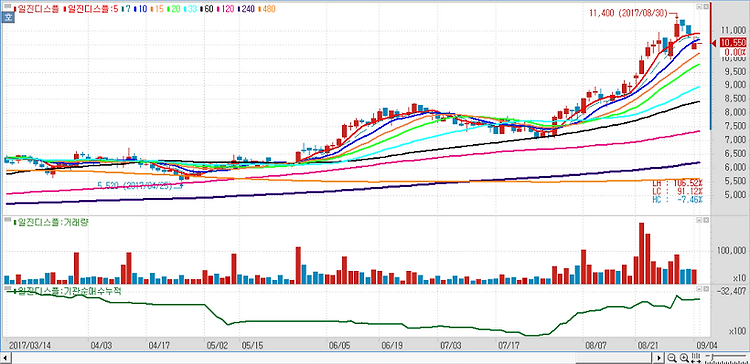
Task: Click the 06/19 date axis label
Action: 392,344
